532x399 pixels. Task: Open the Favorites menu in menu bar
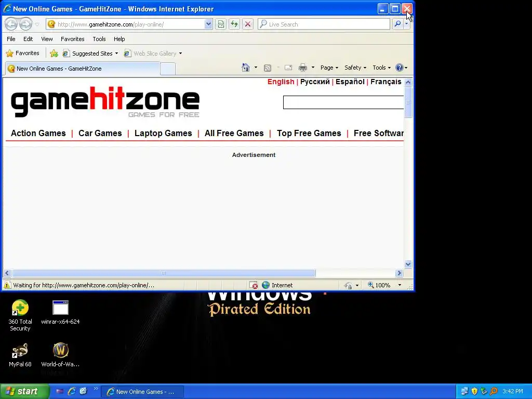(x=73, y=39)
